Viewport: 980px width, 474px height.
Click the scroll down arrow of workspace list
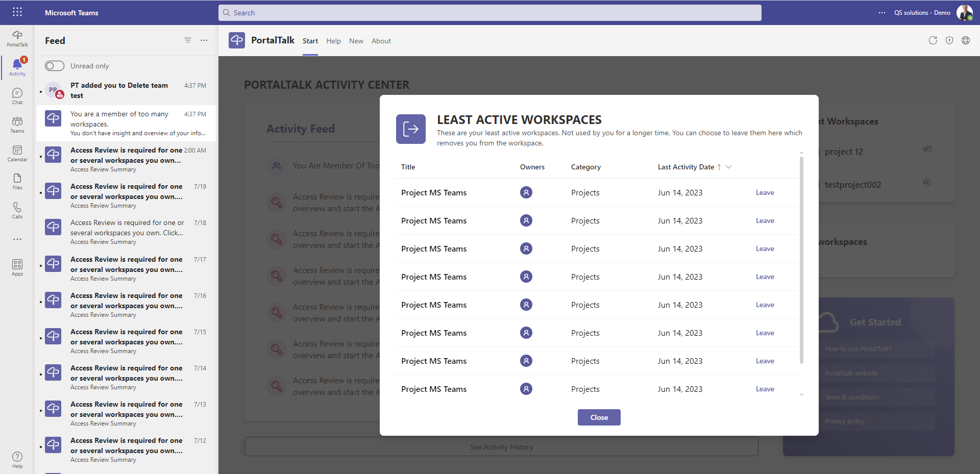(801, 395)
